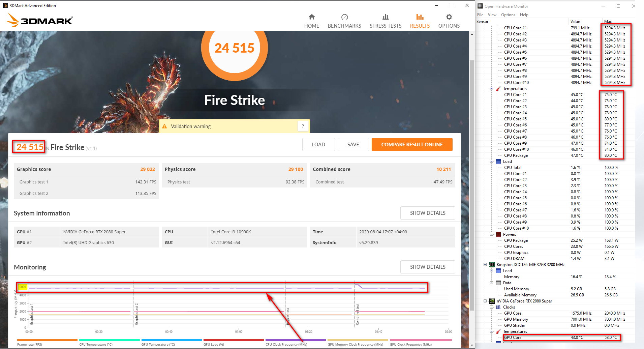Screen dimensions: 644x349
Task: Collapse the Powers node
Action: (491, 234)
